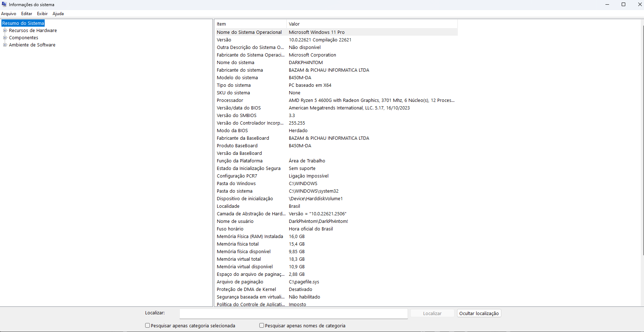The image size is (644, 332).
Task: Select the 'Modelo do sistema' row
Action: [x=336, y=78]
